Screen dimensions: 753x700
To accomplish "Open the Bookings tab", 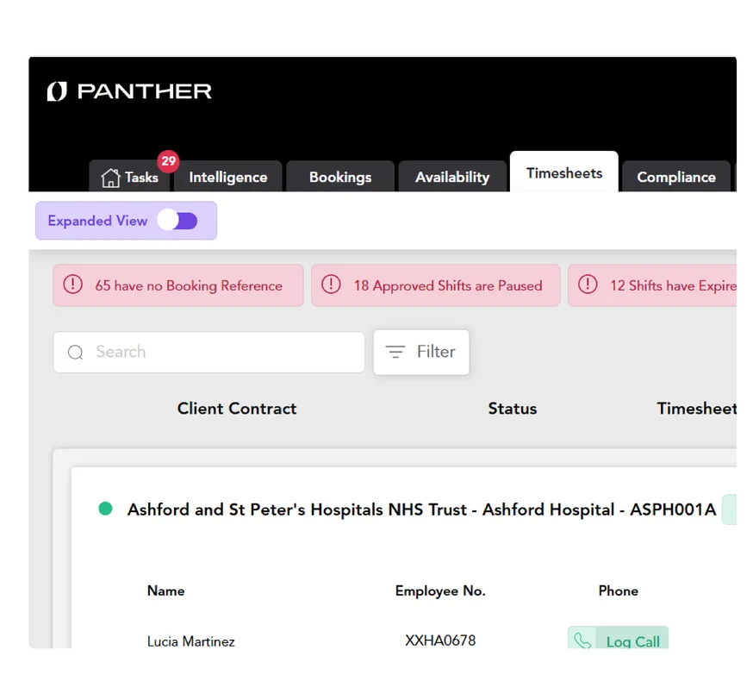I will click(x=340, y=177).
